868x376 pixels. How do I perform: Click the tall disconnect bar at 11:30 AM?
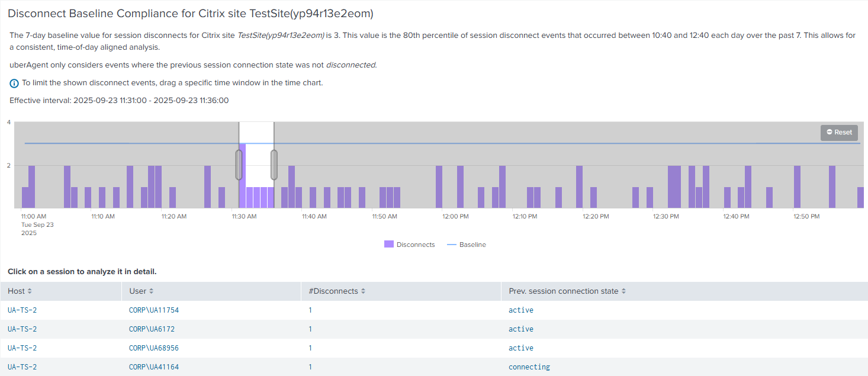click(x=242, y=175)
